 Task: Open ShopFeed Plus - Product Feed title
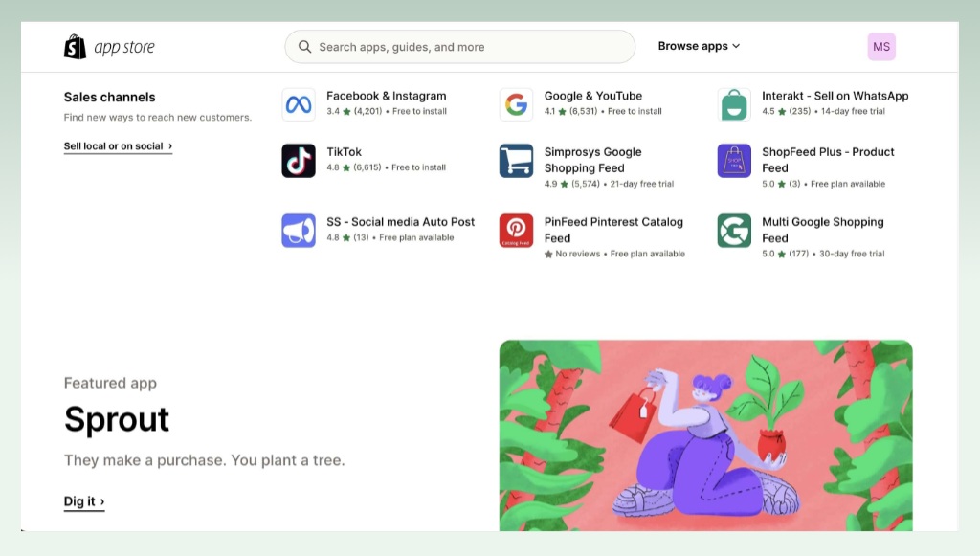[828, 160]
